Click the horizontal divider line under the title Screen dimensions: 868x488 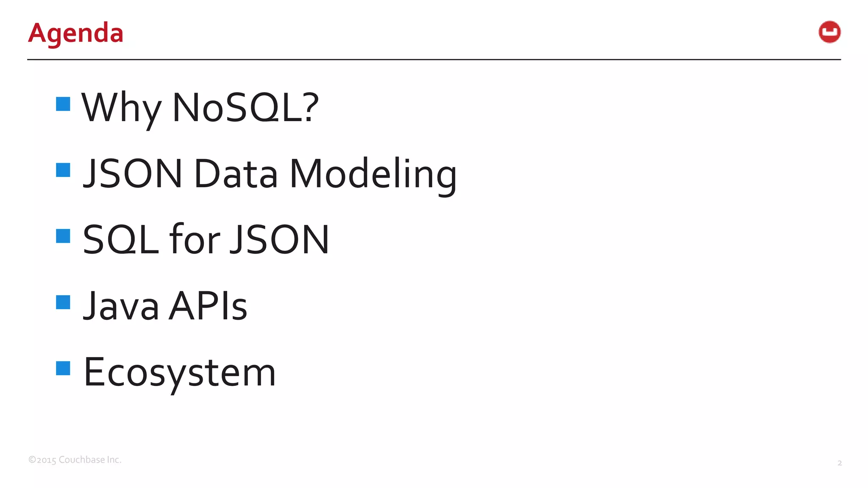click(434, 60)
